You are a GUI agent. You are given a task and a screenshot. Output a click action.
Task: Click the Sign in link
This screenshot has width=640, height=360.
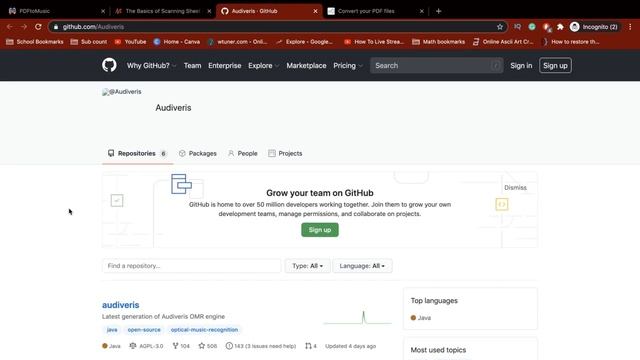pyautogui.click(x=521, y=65)
